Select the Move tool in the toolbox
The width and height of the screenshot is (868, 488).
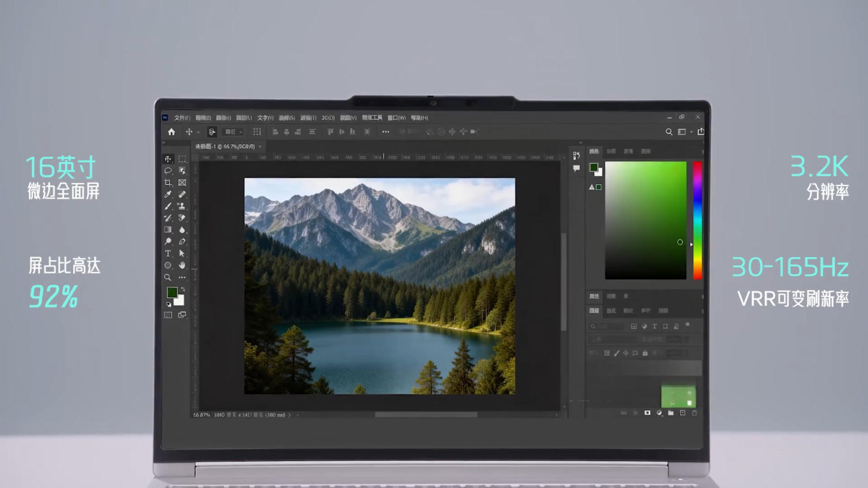(x=168, y=159)
